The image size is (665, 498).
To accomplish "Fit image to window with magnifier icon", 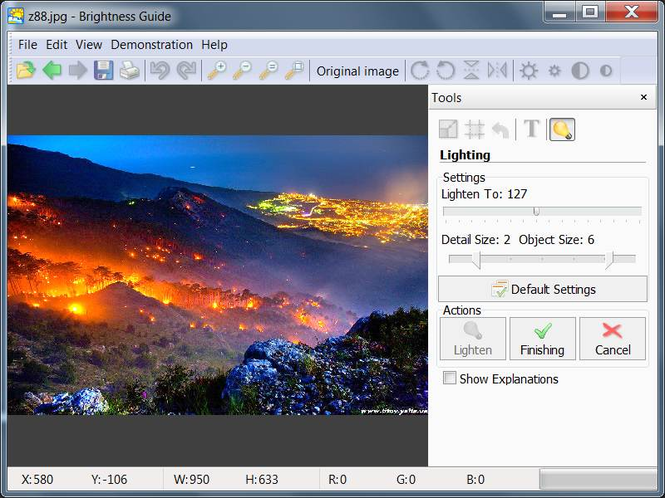I will pos(295,70).
